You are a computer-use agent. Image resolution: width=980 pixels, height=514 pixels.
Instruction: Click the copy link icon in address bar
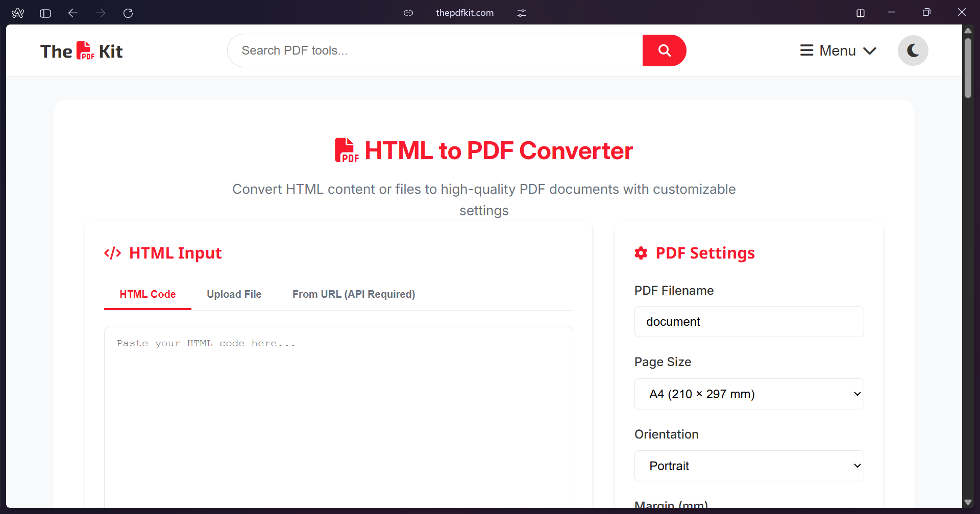coord(408,13)
